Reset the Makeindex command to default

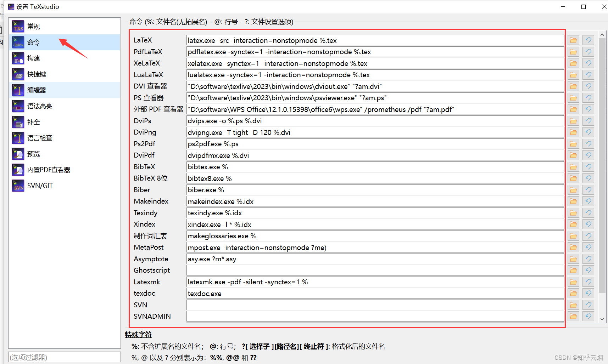coord(588,201)
